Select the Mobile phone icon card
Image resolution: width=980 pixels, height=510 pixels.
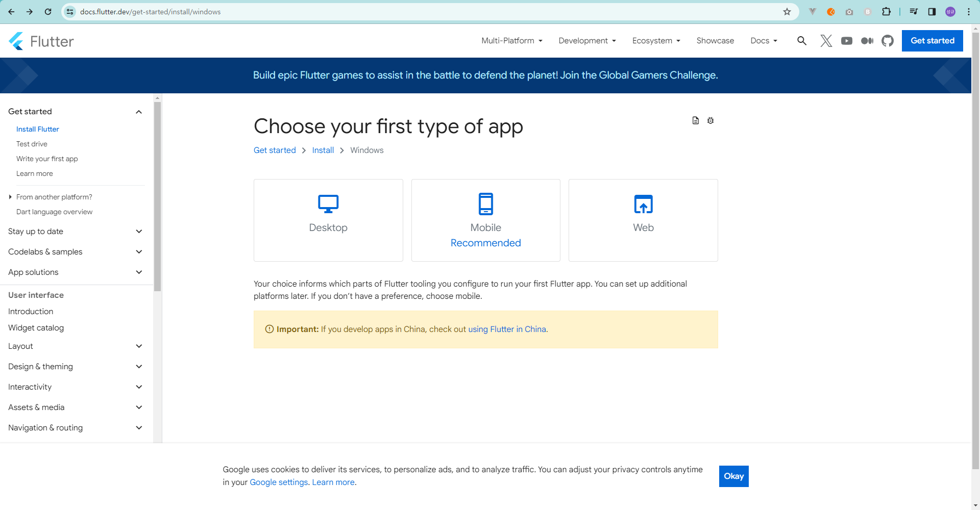[486, 220]
